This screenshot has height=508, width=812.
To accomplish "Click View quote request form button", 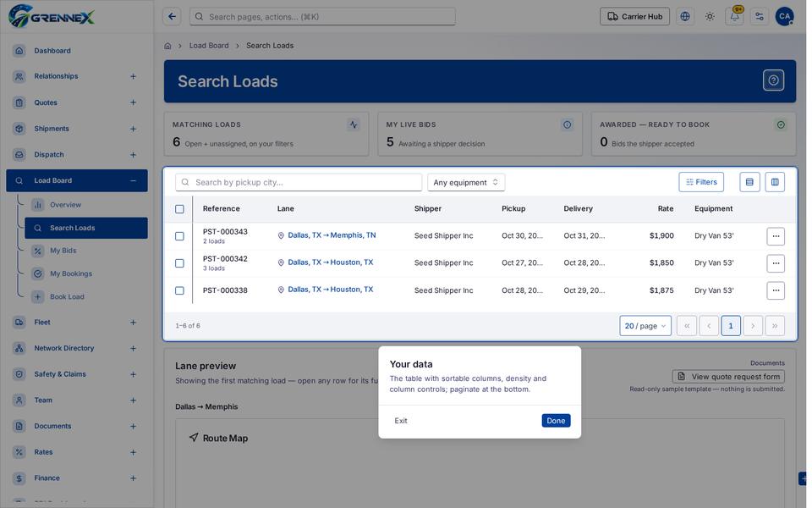I will pos(728,376).
